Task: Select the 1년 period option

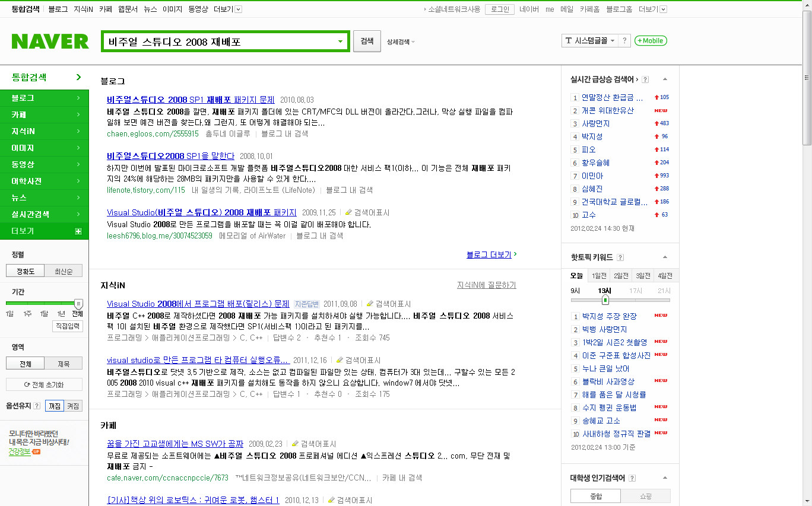Action: [61, 314]
